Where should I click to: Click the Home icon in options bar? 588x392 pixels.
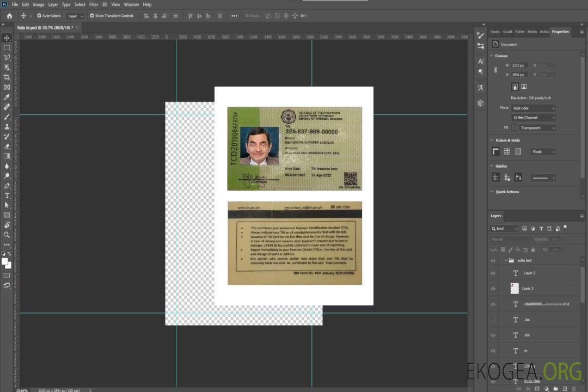click(x=9, y=16)
